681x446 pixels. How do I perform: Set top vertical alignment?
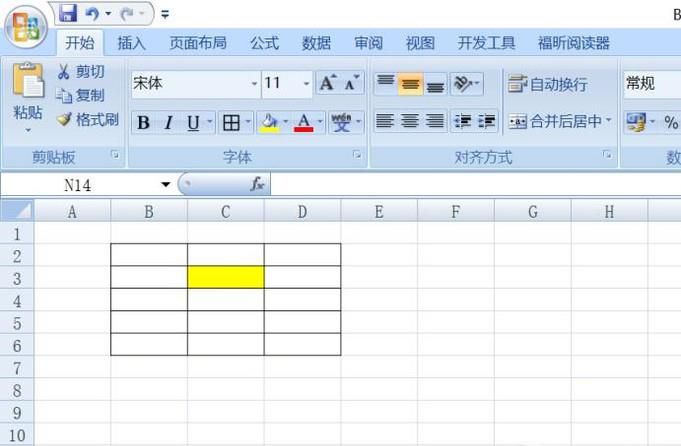[x=386, y=83]
